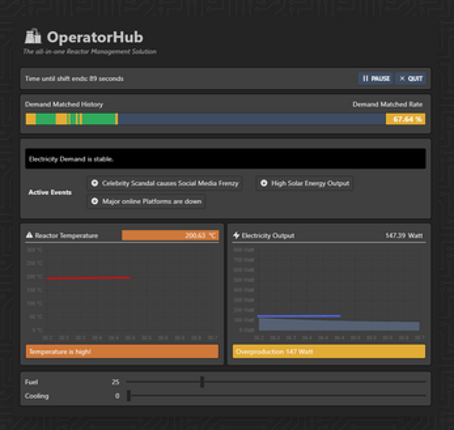Adjust the Cooling slider handle
This screenshot has height=430, width=454.
(x=129, y=396)
